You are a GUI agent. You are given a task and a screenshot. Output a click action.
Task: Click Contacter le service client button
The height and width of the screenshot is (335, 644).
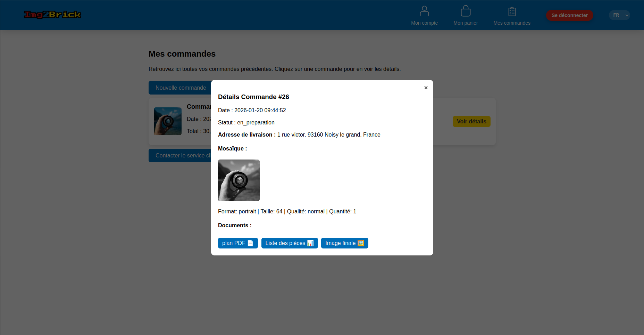[x=180, y=156]
